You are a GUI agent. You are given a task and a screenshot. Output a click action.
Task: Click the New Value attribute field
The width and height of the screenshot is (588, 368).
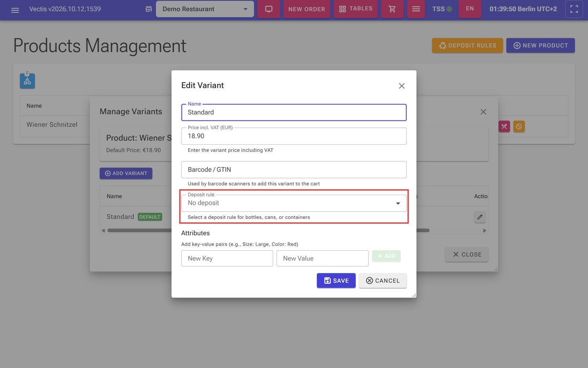click(322, 259)
